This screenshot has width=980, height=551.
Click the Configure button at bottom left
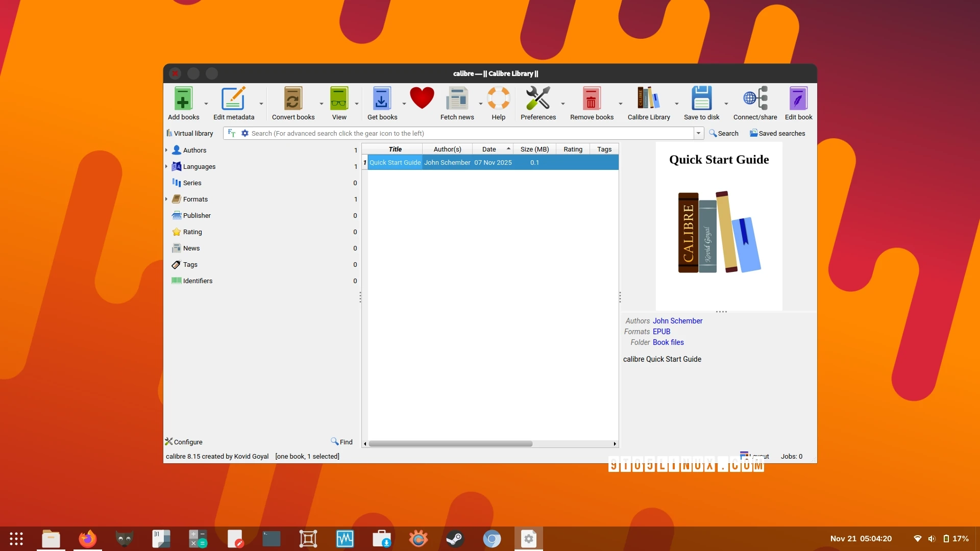pyautogui.click(x=184, y=442)
